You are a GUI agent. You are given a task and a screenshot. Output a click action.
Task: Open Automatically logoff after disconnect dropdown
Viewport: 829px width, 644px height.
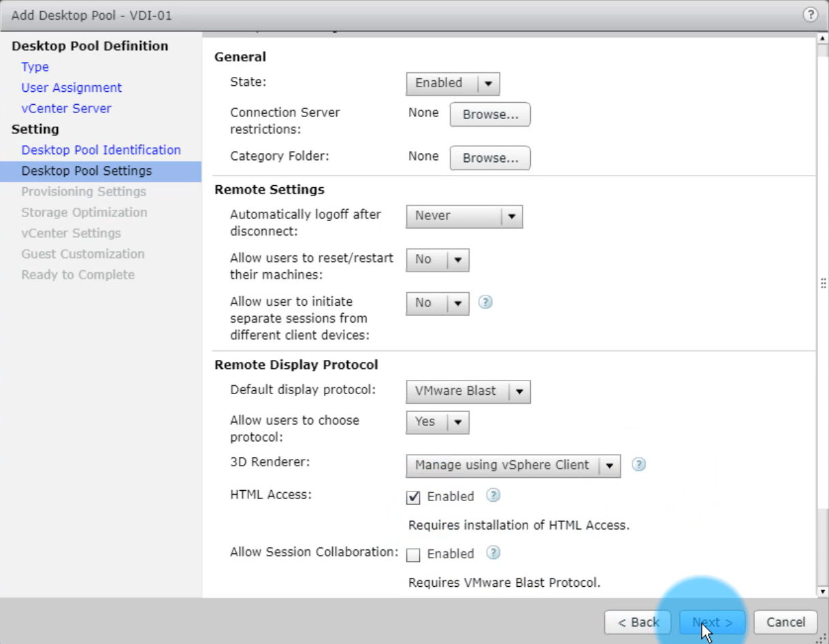tap(464, 216)
